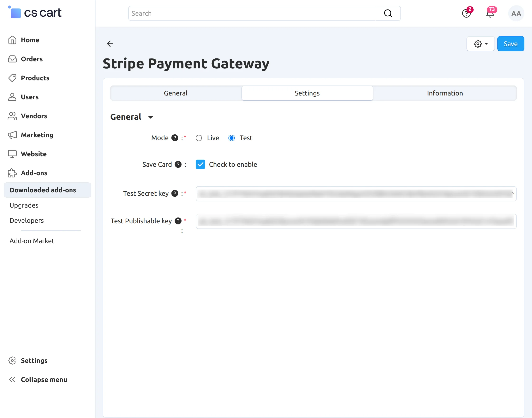Click the sidebar Settings gear icon

[x=12, y=361]
